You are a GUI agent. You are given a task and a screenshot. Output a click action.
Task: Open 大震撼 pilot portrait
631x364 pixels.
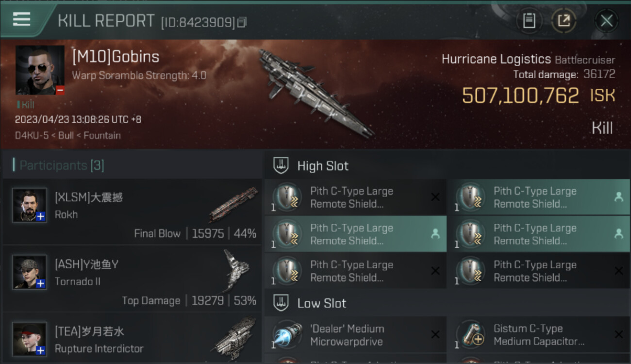(30, 205)
